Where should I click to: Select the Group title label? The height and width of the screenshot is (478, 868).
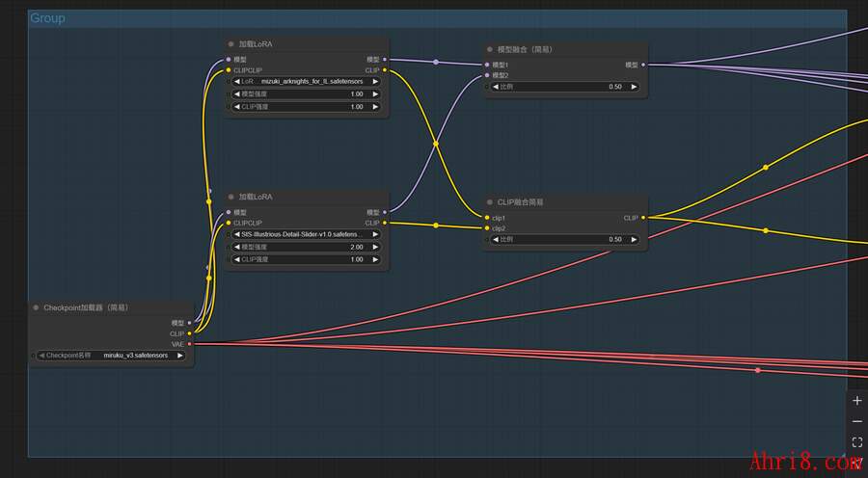pos(48,18)
